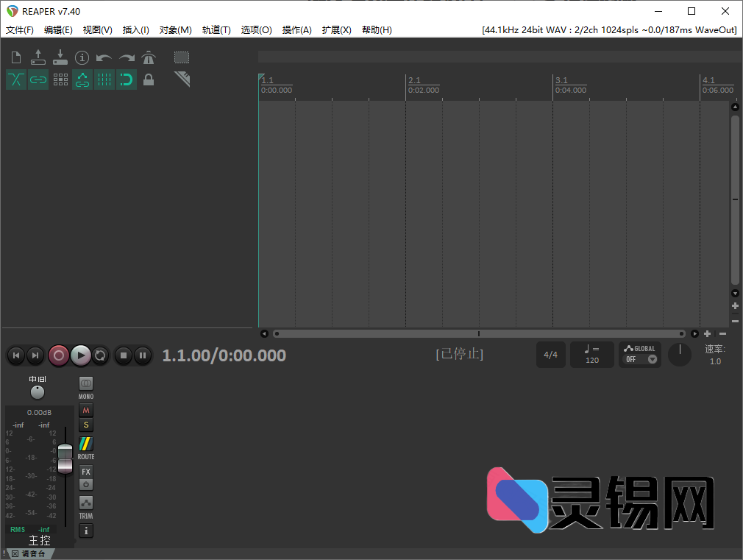Viewport: 743px width, 560px height.
Task: Click the metronome icon in the toolbar
Action: [147, 57]
